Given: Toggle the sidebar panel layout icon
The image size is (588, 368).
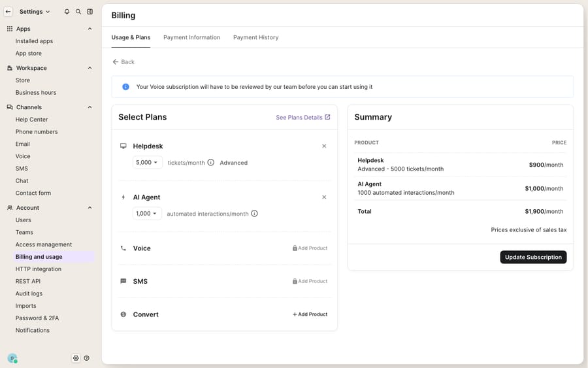Looking at the screenshot, I should click(90, 12).
